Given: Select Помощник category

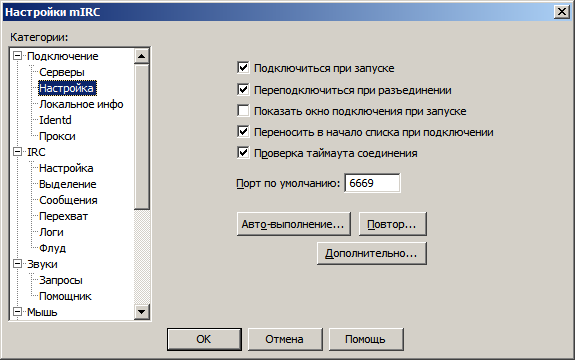Looking at the screenshot, I should point(65,296).
